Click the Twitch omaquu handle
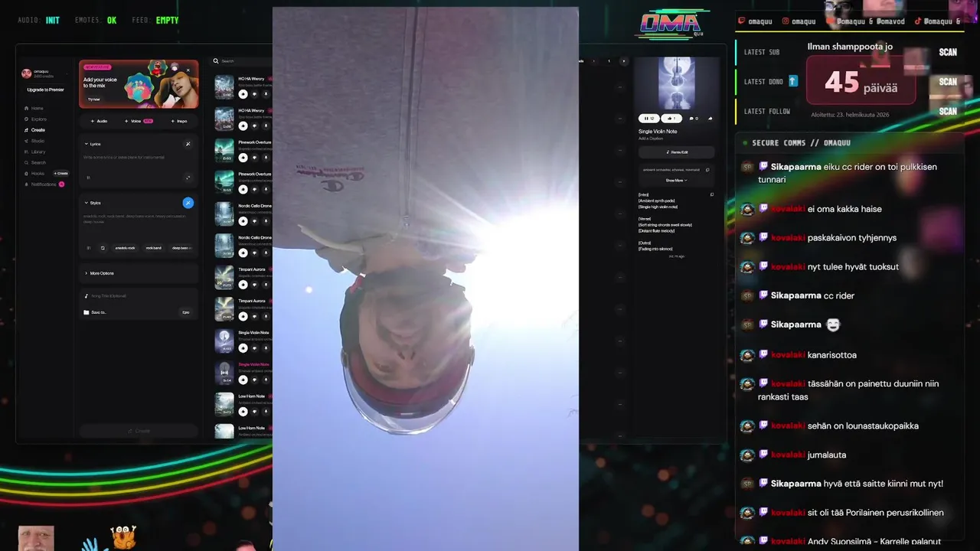 [755, 21]
